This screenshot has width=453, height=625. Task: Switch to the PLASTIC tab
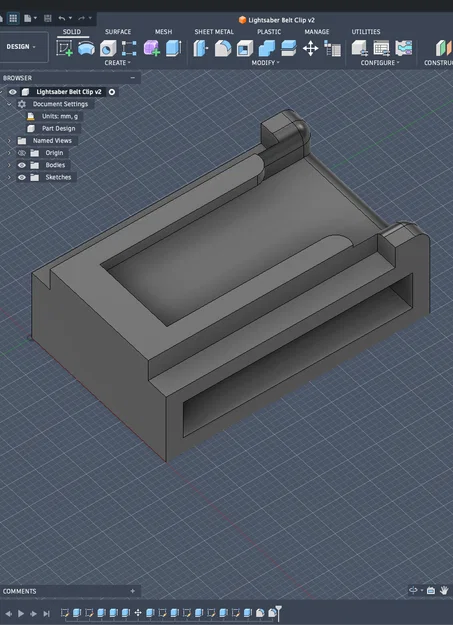(x=269, y=32)
